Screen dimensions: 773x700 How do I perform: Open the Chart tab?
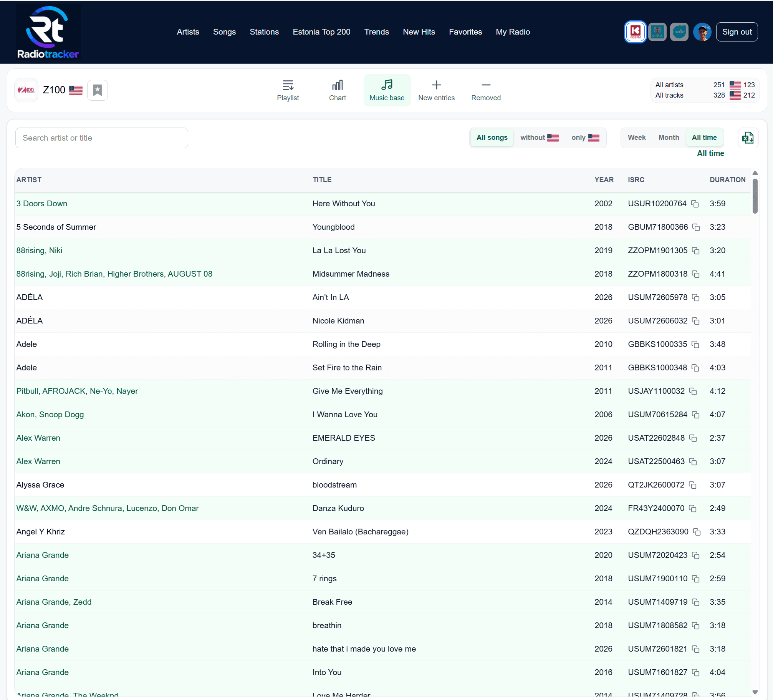[338, 90]
